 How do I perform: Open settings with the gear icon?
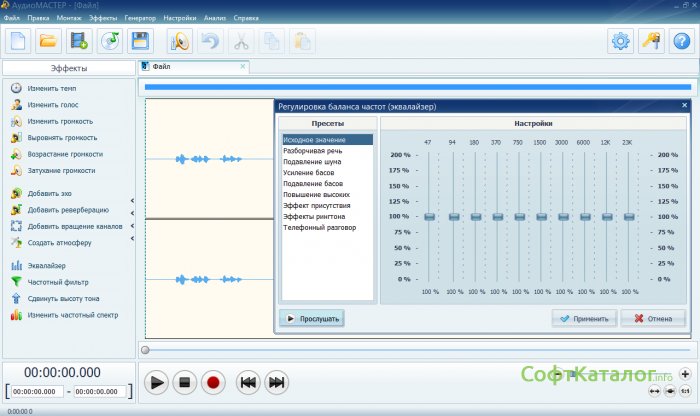621,41
